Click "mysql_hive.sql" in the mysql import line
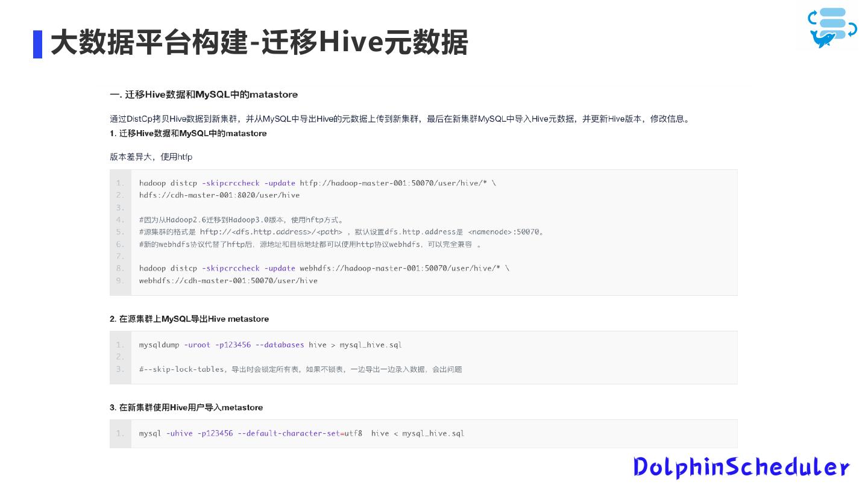This screenshot has height=488, width=868. (x=433, y=433)
